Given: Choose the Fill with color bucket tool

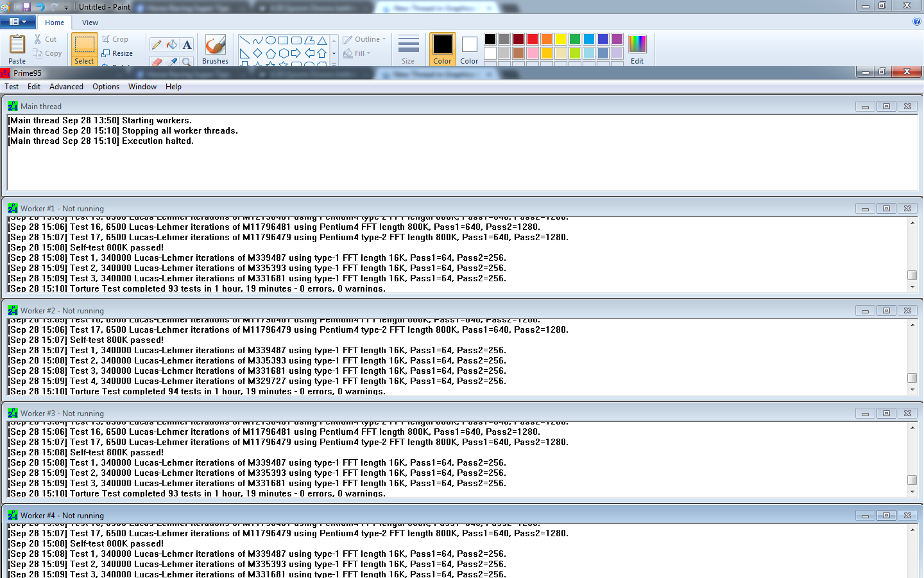Looking at the screenshot, I should 172,45.
